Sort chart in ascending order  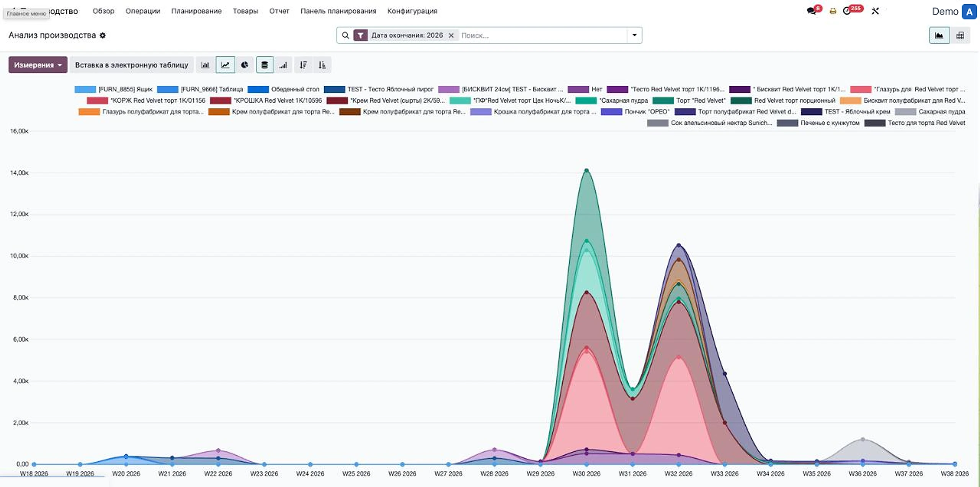tap(322, 65)
